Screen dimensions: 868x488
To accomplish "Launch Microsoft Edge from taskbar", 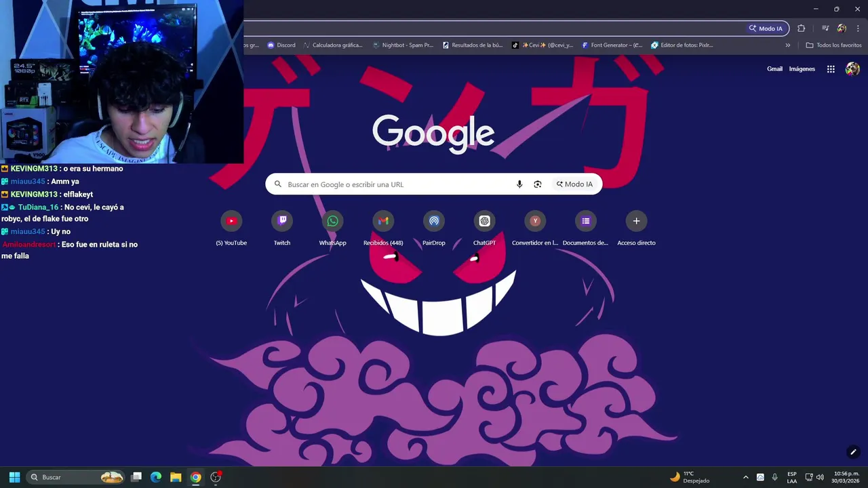I will tap(156, 477).
